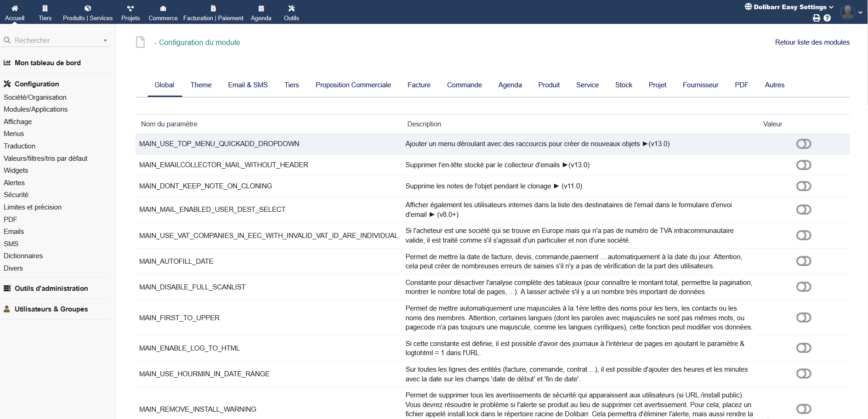
Task: Go to Utilisateurs & Groupes section
Action: (51, 309)
